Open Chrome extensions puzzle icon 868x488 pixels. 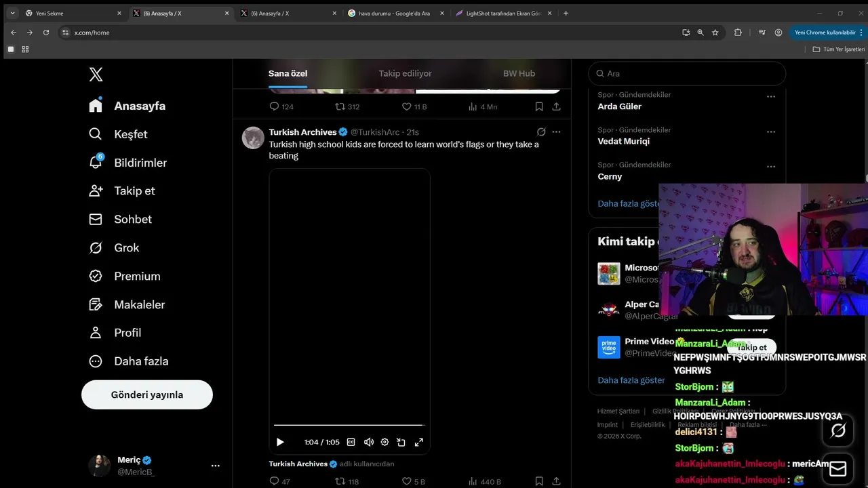tap(738, 33)
